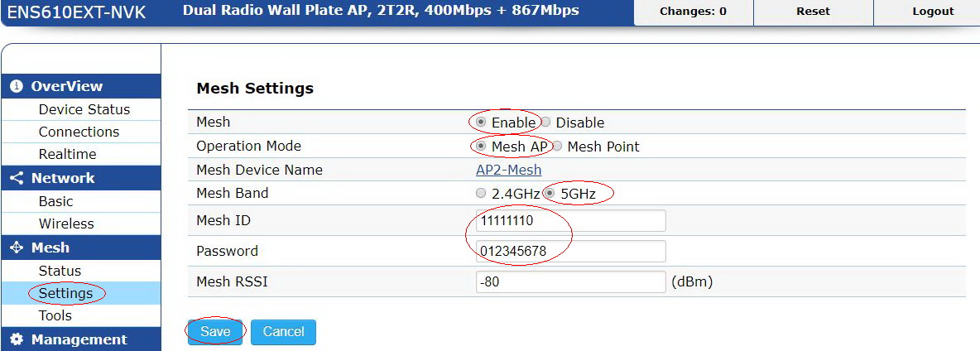Click the Network share icon

pos(17,178)
